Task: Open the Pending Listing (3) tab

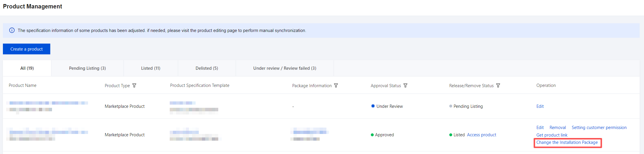Action: pyautogui.click(x=87, y=68)
